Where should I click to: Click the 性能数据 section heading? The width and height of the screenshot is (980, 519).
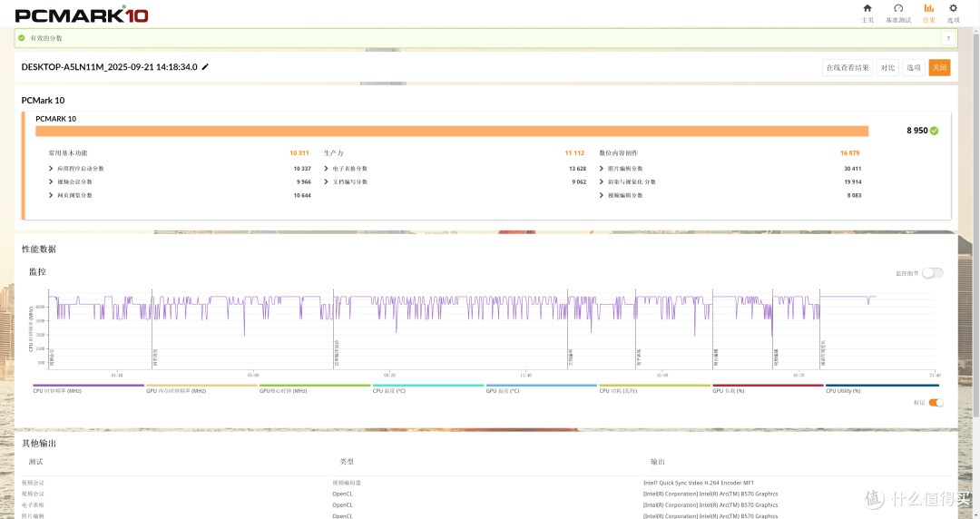(39, 249)
